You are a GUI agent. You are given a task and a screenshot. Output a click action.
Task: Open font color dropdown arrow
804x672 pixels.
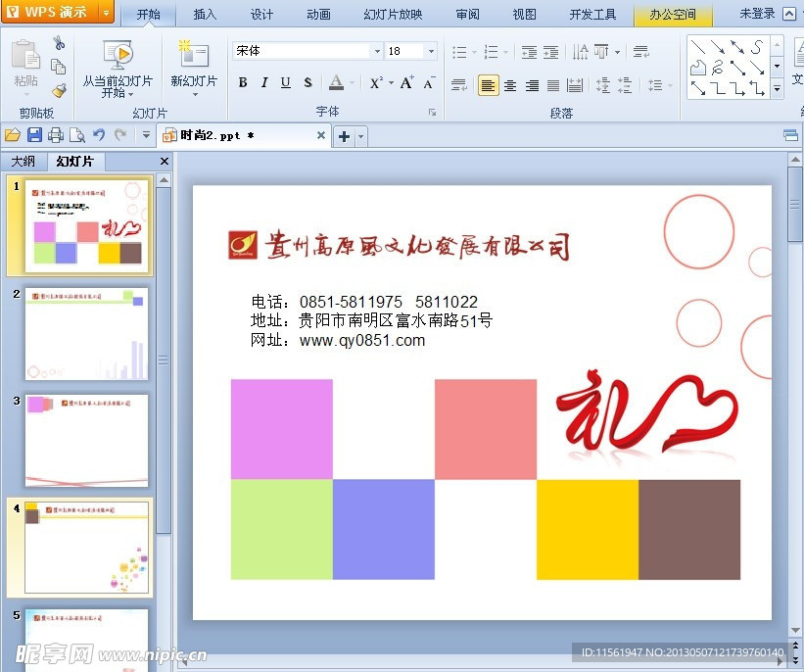point(352,82)
